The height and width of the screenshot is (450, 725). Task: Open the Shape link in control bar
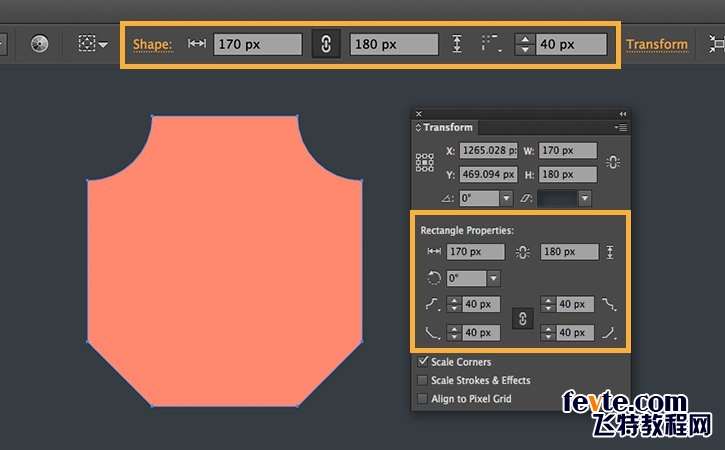[x=152, y=44]
